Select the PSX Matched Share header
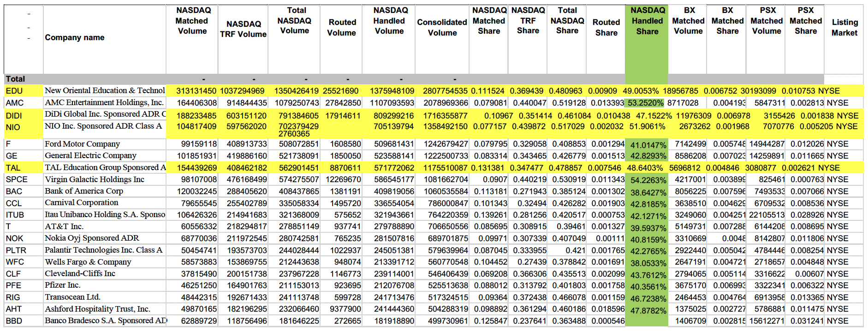 tap(805, 21)
